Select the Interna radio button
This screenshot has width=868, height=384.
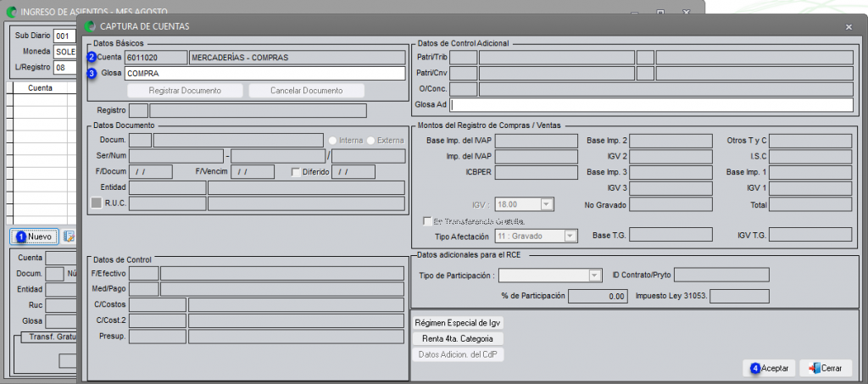point(333,141)
